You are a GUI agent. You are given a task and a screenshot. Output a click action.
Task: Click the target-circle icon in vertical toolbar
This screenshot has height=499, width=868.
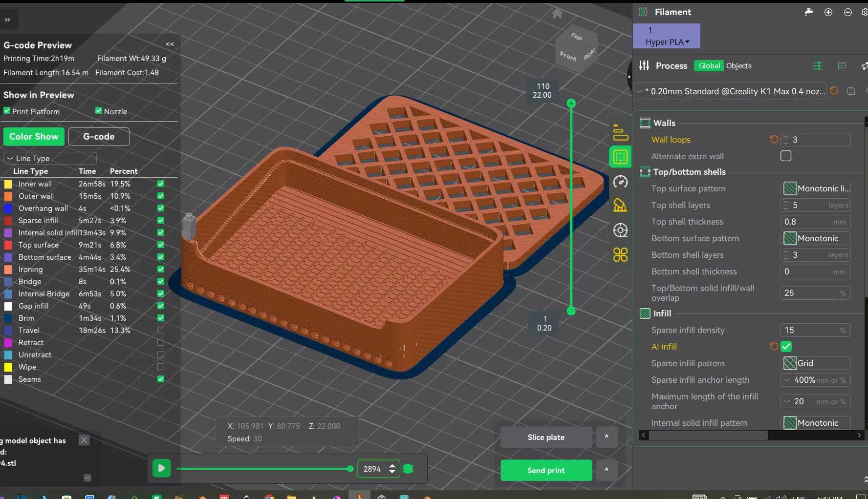click(620, 230)
